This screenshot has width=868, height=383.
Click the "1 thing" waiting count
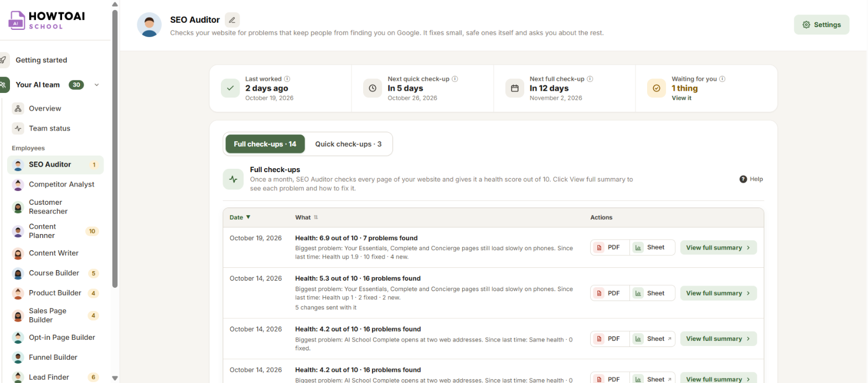tap(685, 88)
